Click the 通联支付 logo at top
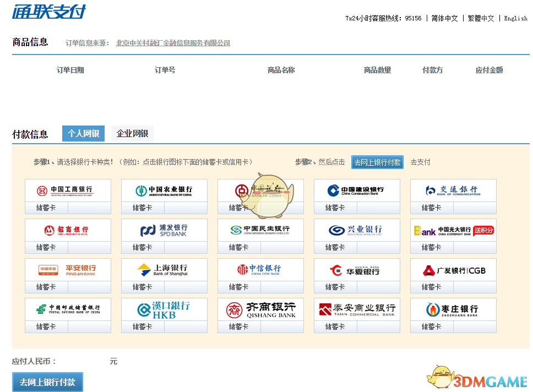Screen dimensions: 533x392 [x=49, y=12]
